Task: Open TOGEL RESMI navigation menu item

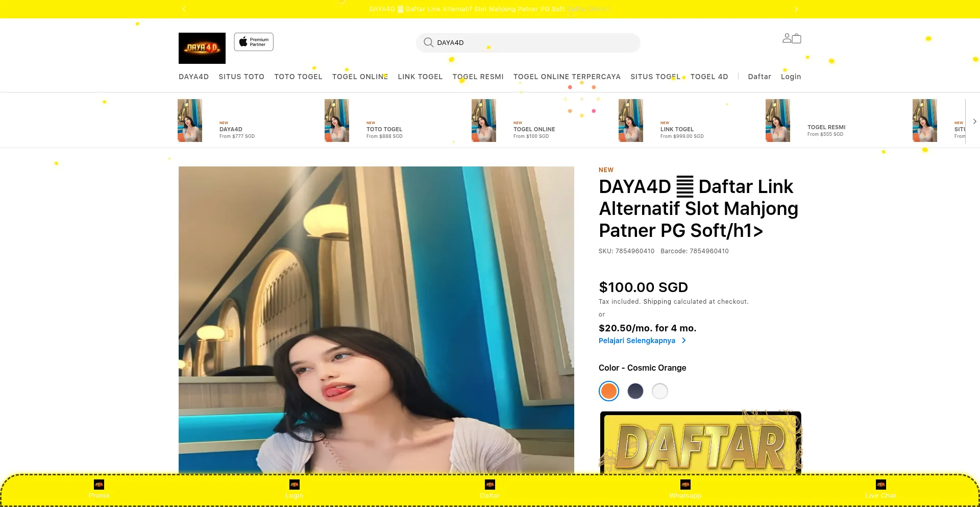Action: (x=478, y=77)
